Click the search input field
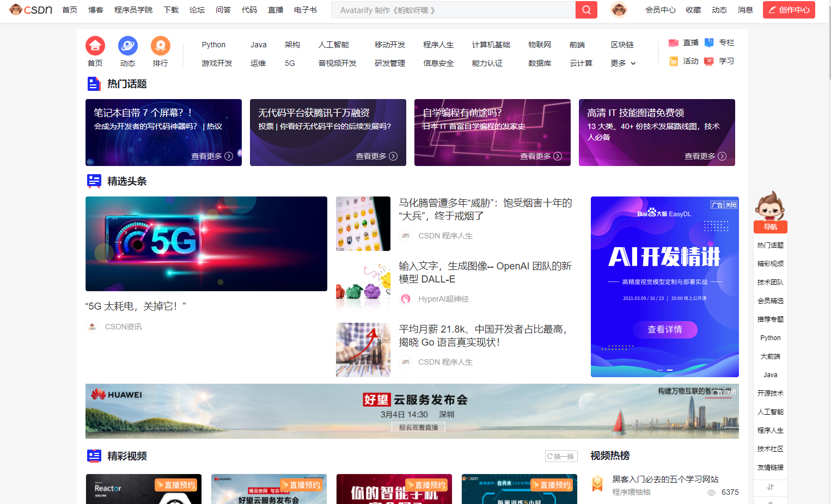The height and width of the screenshot is (504, 831). pyautogui.click(x=453, y=10)
